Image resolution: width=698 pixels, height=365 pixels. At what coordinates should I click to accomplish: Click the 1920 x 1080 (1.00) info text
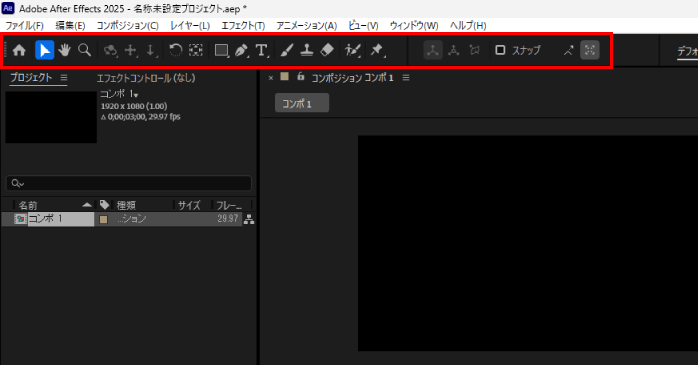(134, 106)
